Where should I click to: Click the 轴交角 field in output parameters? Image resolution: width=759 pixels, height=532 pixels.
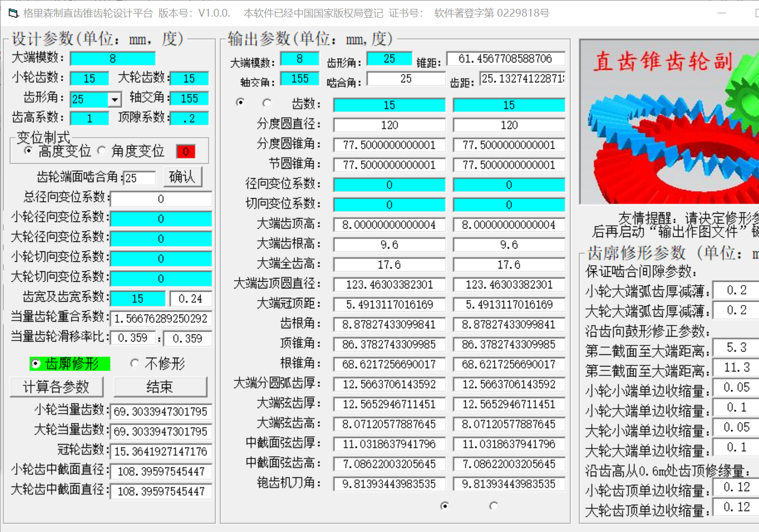(x=300, y=79)
